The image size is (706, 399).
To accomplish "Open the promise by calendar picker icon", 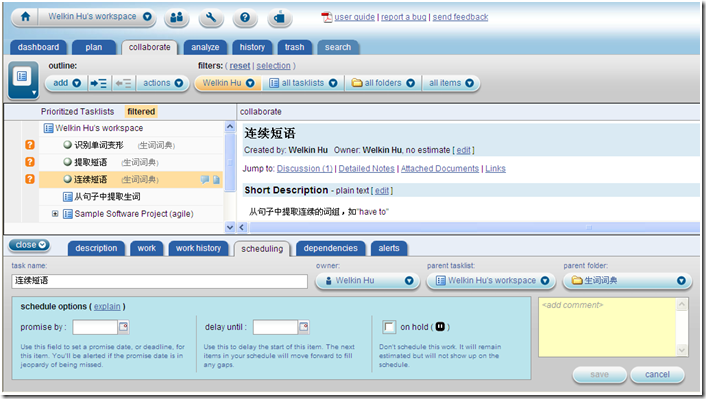I will pyautogui.click(x=123, y=327).
